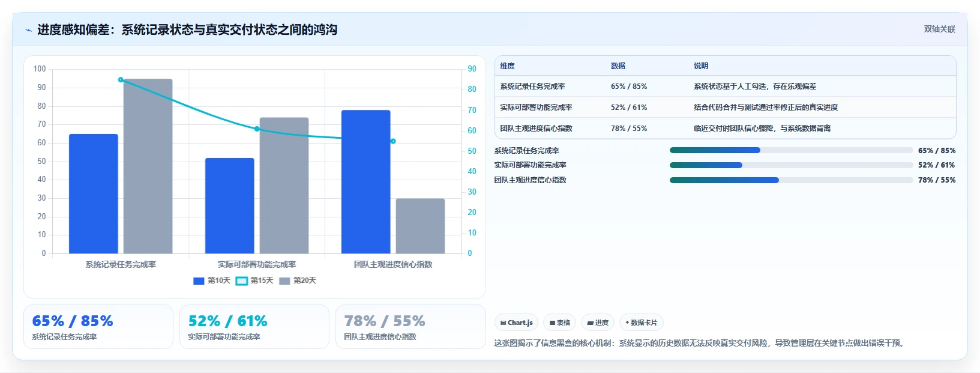The height and width of the screenshot is (373, 980).
Task: Select table cell 系统记录任务完成率
Action: click(x=533, y=86)
